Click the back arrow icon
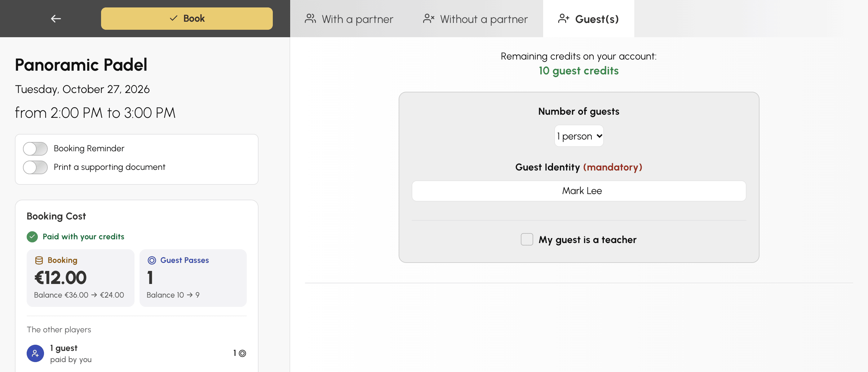Image resolution: width=868 pixels, height=372 pixels. (x=56, y=19)
